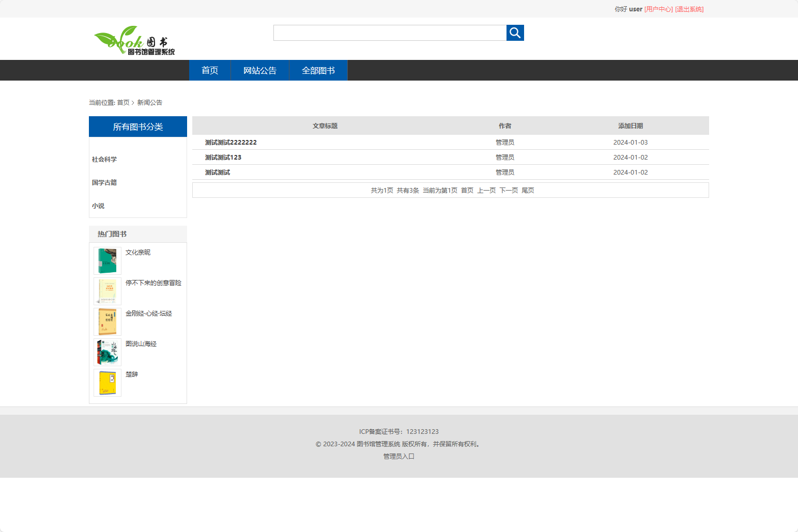Focus the book search input field
Image resolution: width=798 pixels, height=532 pixels.
(390, 33)
